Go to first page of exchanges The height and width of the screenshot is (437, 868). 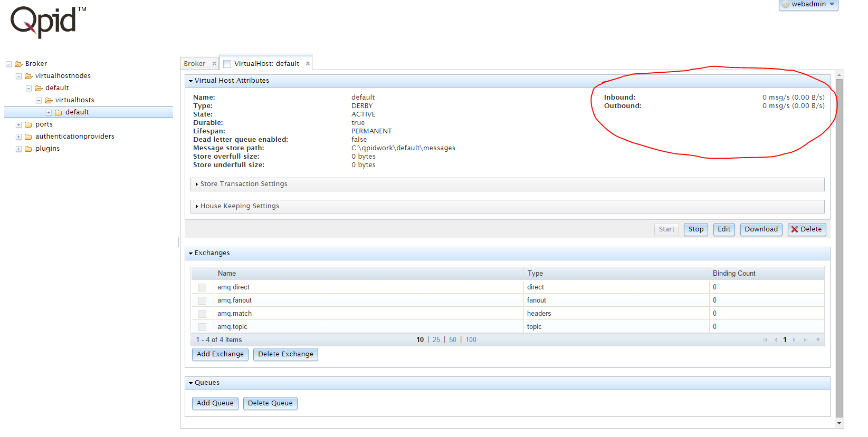(x=765, y=340)
